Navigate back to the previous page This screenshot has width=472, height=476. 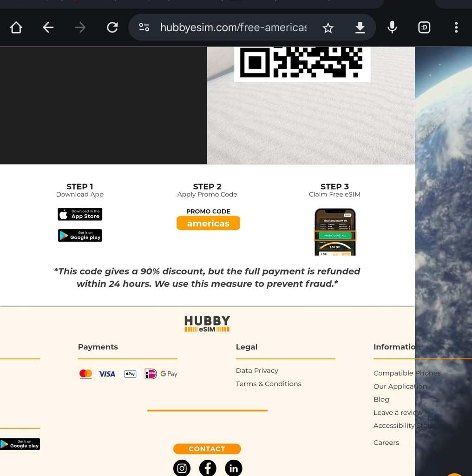click(x=48, y=27)
